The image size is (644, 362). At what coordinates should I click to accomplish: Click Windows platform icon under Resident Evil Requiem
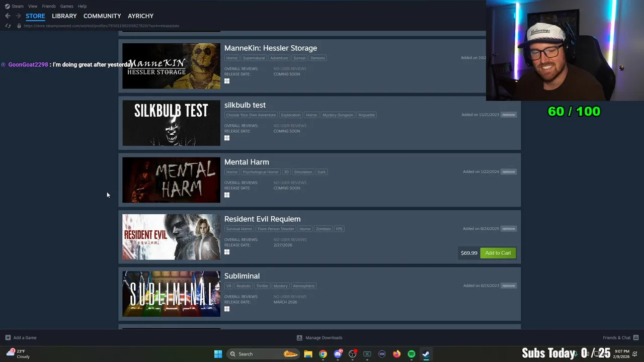pos(227,252)
